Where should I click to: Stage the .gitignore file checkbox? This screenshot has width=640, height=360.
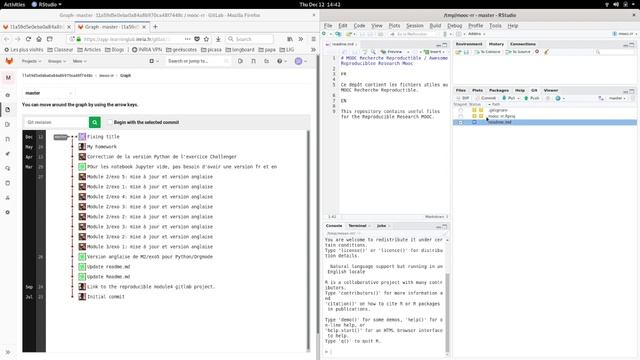(461, 110)
